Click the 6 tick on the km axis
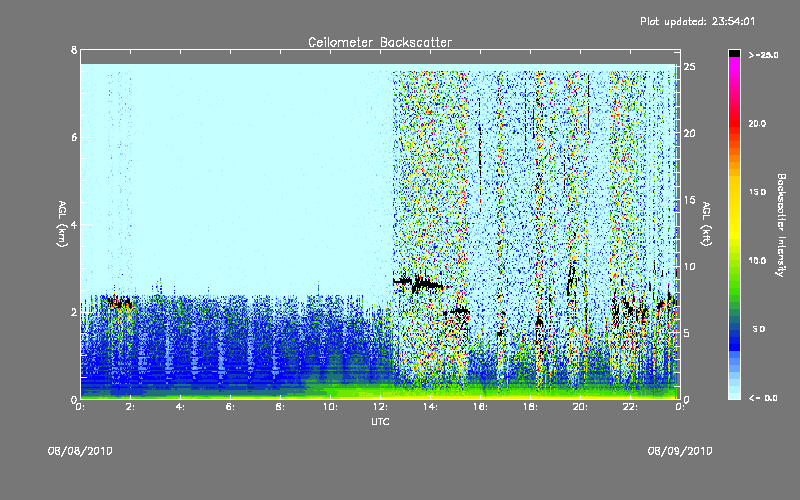Screen dimensions: 800x500 [x=74, y=137]
